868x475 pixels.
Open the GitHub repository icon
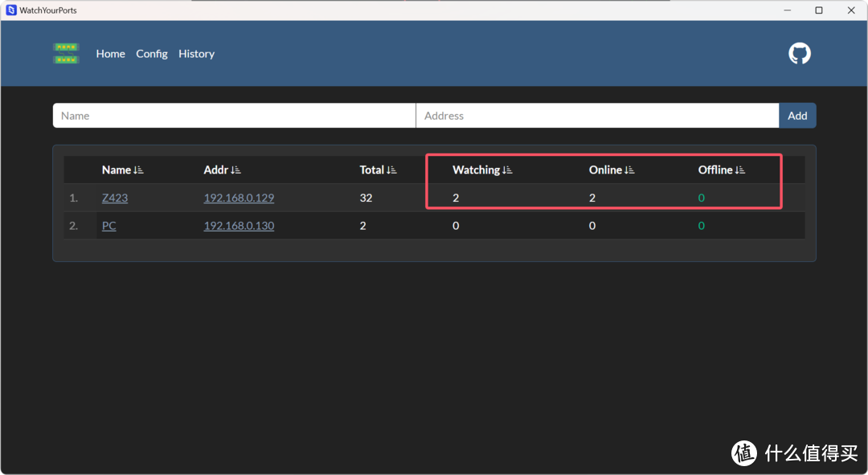[x=799, y=54]
